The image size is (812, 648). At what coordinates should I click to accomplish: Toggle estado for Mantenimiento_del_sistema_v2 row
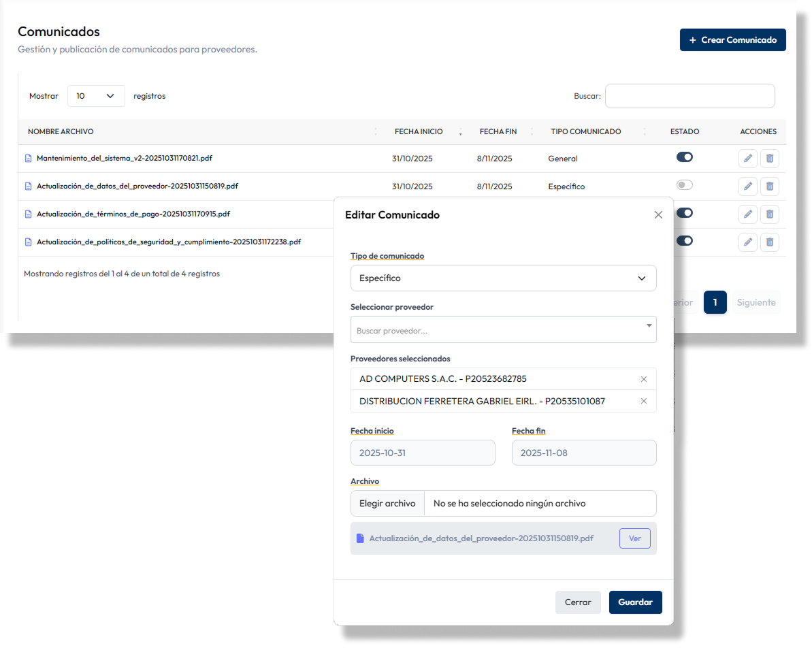point(684,157)
